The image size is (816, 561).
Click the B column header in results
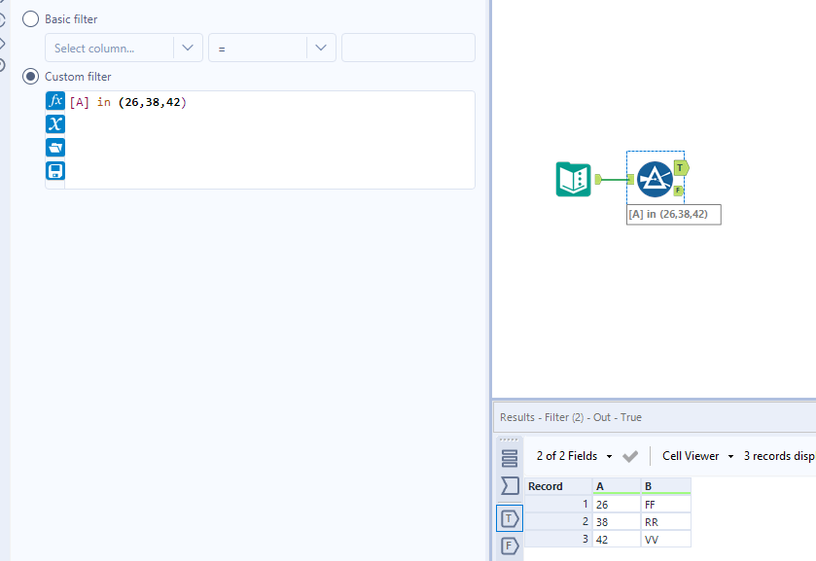click(666, 486)
